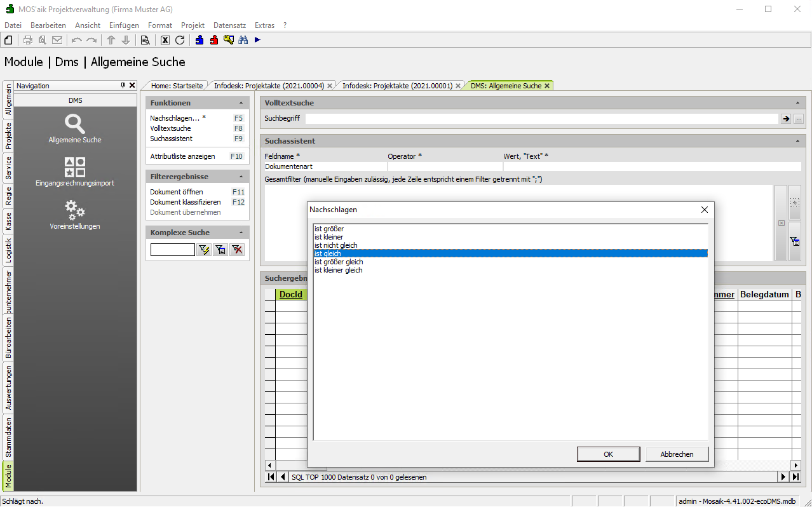Click OK in Nachschlagen dialog

tap(608, 454)
